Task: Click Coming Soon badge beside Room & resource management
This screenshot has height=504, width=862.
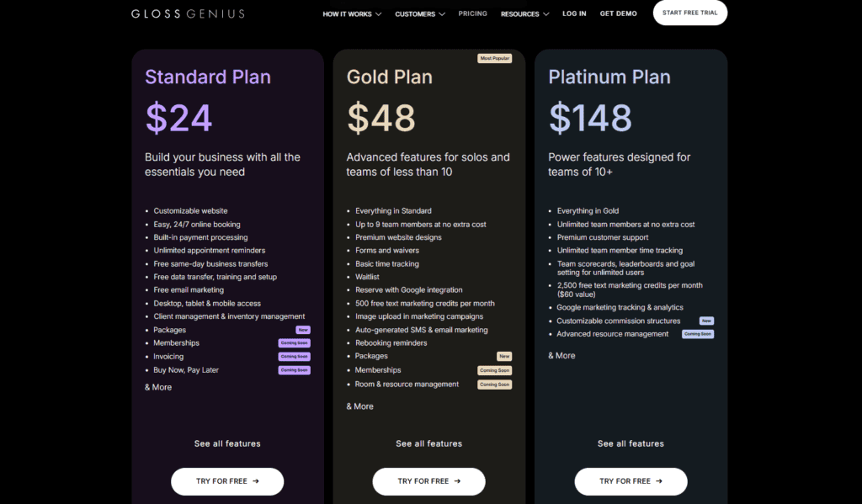Action: 495,385
